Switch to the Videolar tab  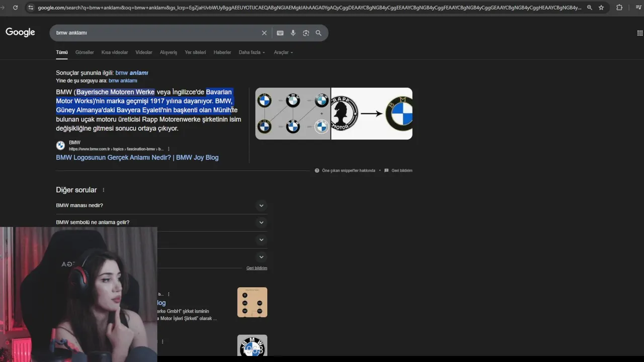click(144, 52)
